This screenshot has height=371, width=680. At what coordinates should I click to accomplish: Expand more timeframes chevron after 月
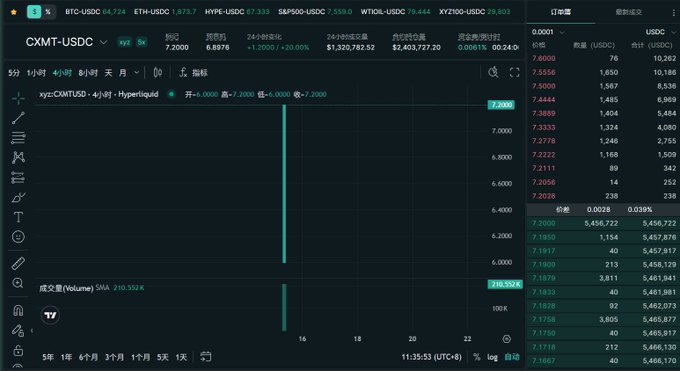tap(137, 72)
